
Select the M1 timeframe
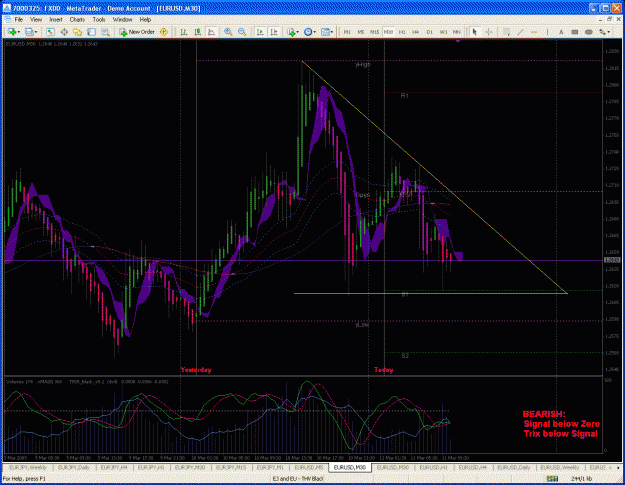pyautogui.click(x=347, y=32)
